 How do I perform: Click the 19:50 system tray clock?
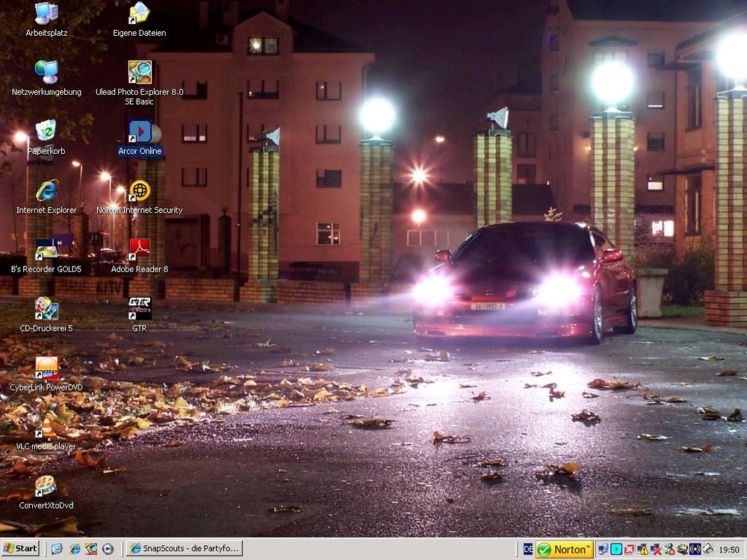pyautogui.click(x=728, y=550)
